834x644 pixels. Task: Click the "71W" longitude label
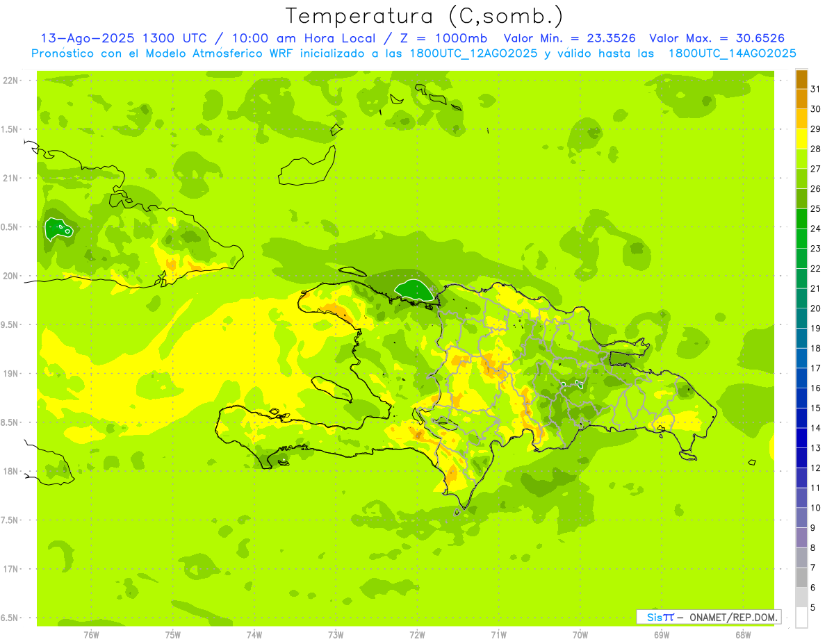click(x=498, y=635)
